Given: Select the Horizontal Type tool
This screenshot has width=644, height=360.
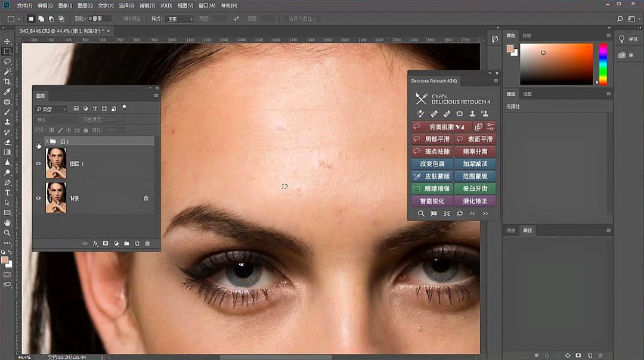Looking at the screenshot, I should click(x=7, y=193).
